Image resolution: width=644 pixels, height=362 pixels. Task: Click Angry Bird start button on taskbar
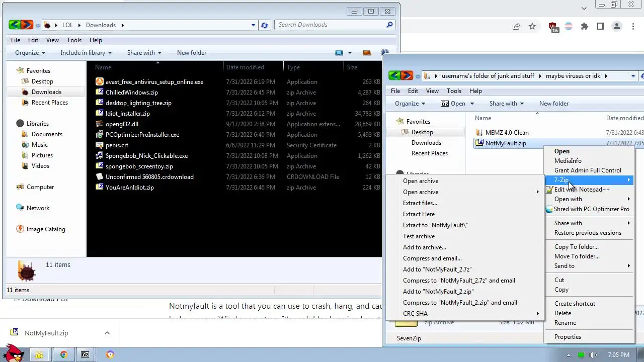[x=13, y=353]
